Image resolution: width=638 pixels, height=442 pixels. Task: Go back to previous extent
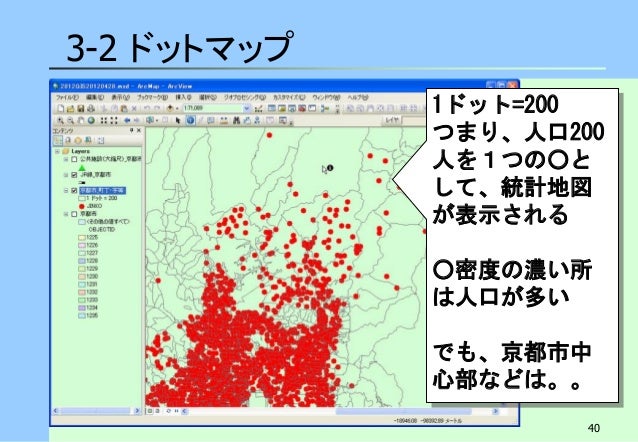click(127, 120)
